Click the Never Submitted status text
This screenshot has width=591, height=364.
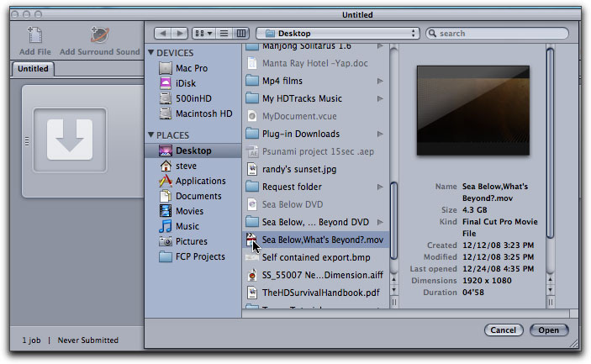87,340
